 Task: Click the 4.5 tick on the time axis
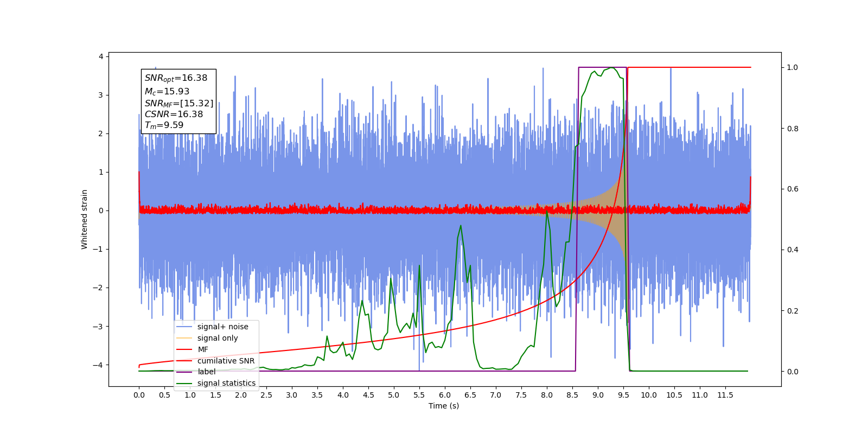pos(368,395)
